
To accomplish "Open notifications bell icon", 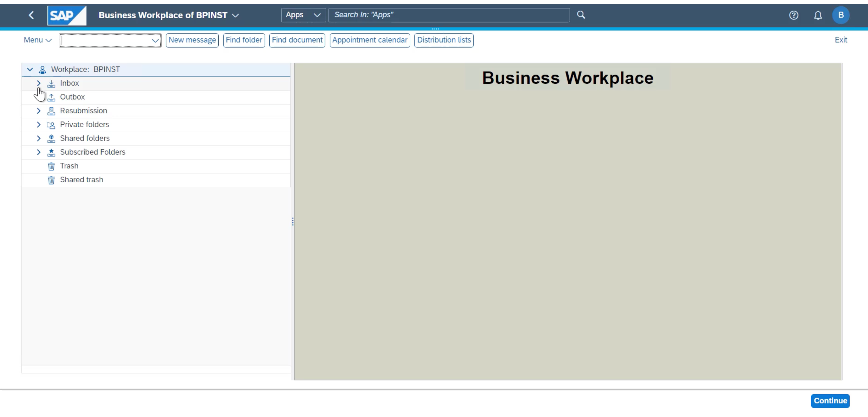I will point(818,15).
